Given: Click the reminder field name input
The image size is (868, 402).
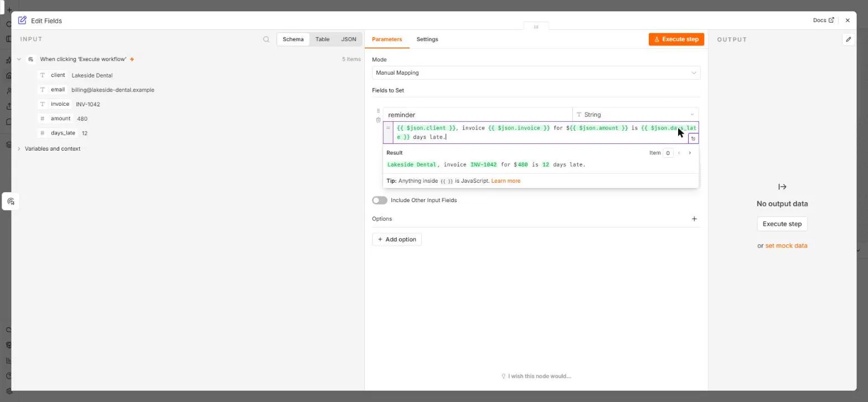Looking at the screenshot, I should [x=478, y=115].
